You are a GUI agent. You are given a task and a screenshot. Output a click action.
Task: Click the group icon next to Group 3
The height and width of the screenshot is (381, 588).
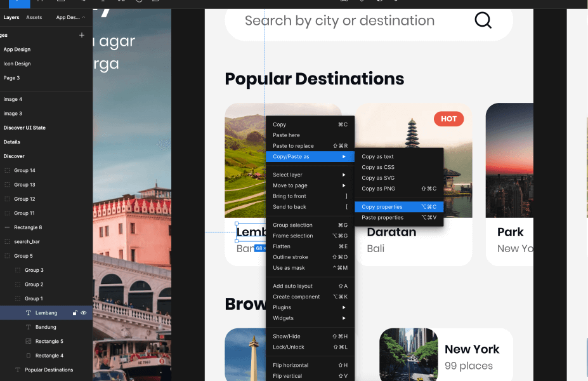(x=18, y=271)
